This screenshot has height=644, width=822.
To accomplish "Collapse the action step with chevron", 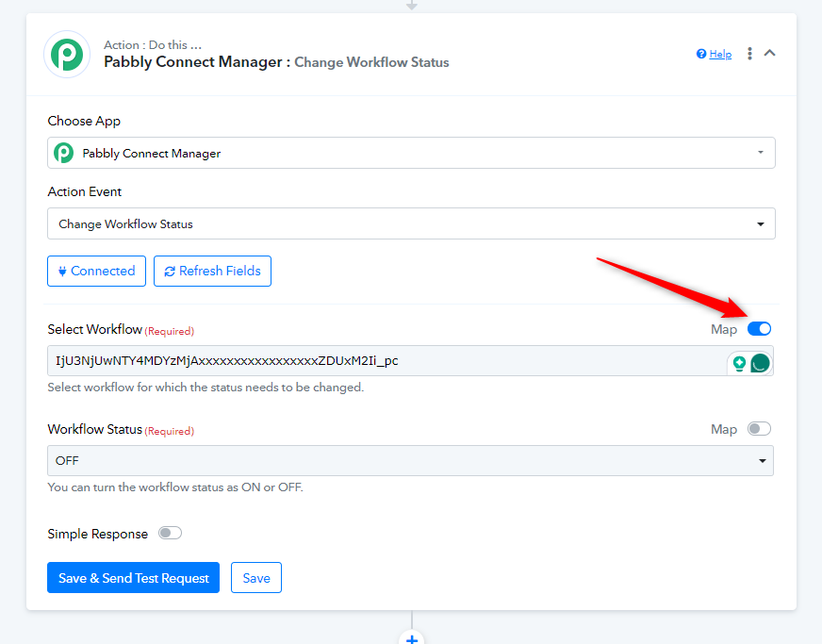I will pyautogui.click(x=769, y=53).
